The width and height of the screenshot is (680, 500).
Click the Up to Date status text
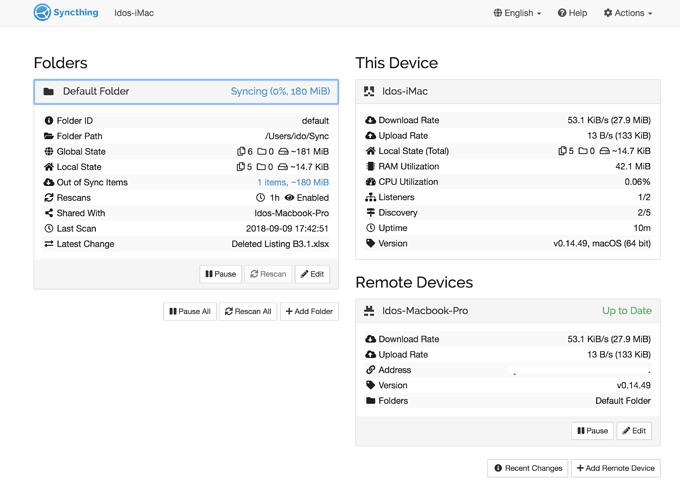pyautogui.click(x=627, y=311)
